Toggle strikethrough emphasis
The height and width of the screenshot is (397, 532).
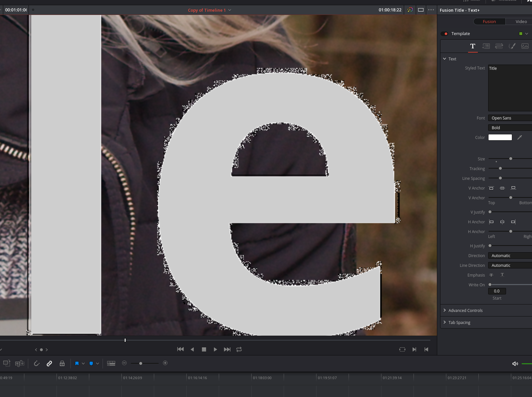pos(491,275)
